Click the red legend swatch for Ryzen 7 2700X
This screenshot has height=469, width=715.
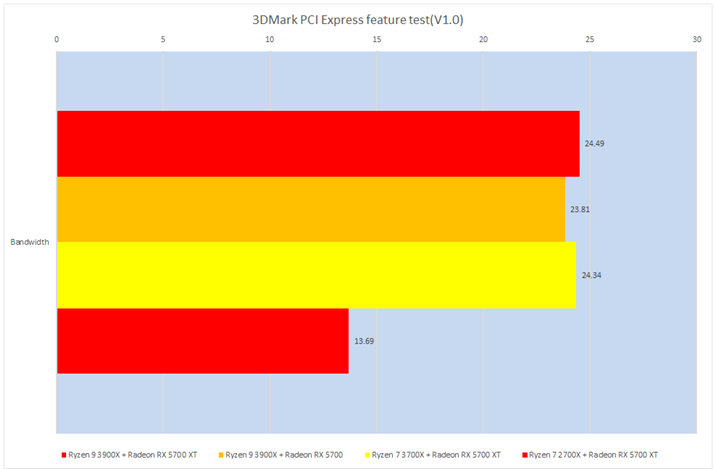click(x=525, y=455)
